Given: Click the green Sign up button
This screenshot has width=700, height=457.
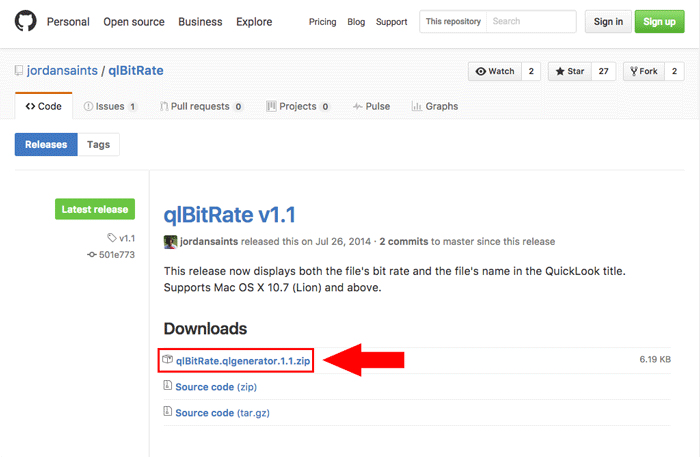Looking at the screenshot, I should coord(659,21).
